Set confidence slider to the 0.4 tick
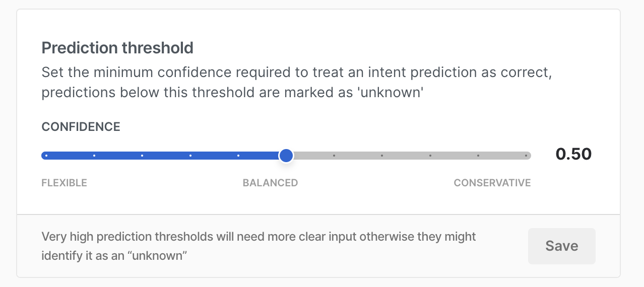The image size is (644, 287). click(238, 156)
